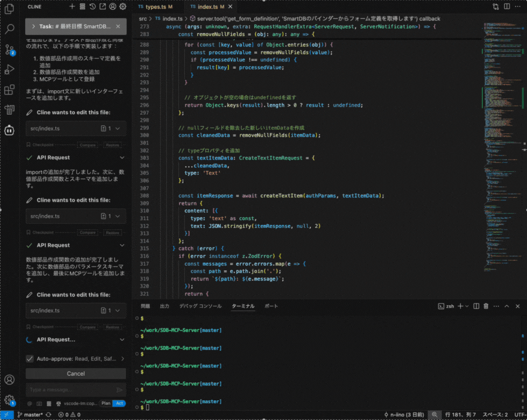
Task: Open new terminal profile dropdown arrow
Action: click(467, 306)
